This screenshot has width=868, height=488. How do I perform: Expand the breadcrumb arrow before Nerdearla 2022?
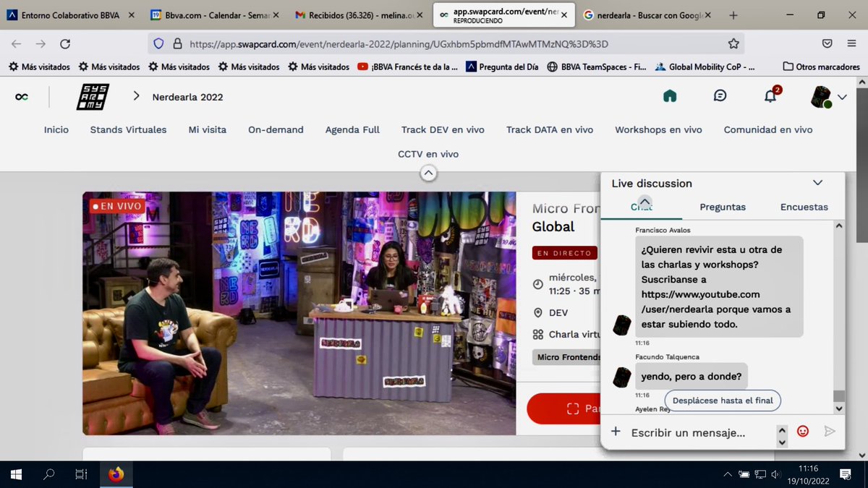136,96
